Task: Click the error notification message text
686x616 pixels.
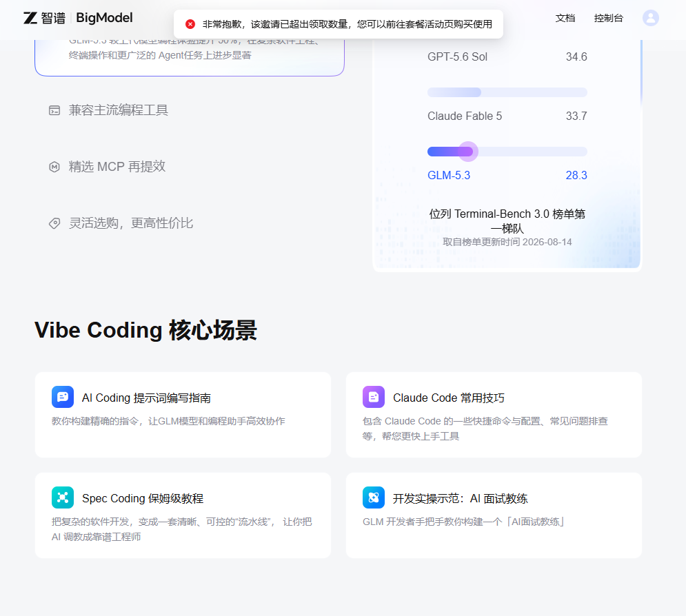Action: point(347,24)
